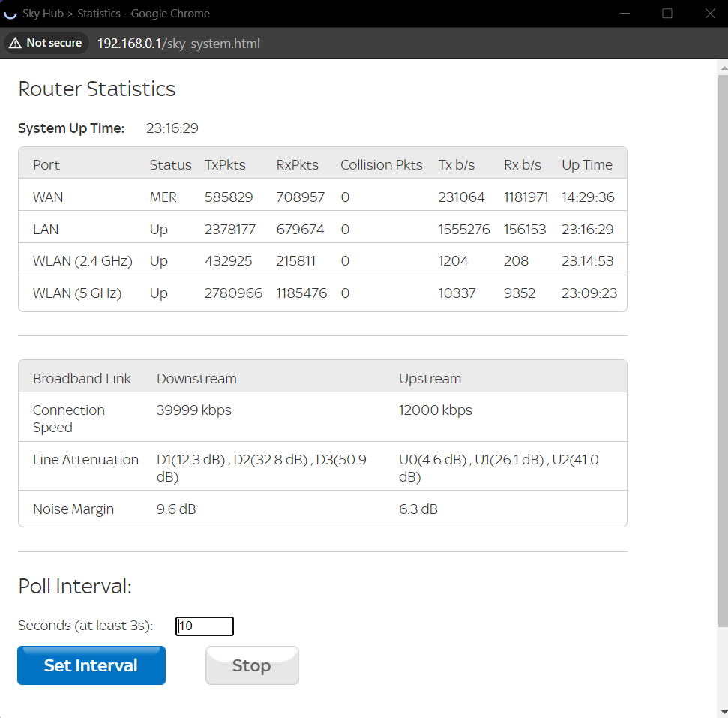Click the Tx b/s column header
This screenshot has width=728, height=718.
(457, 165)
